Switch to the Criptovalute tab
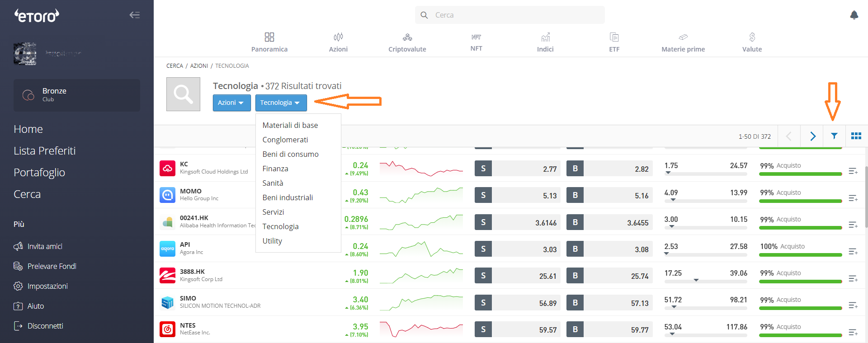This screenshot has width=868, height=343. [x=407, y=42]
